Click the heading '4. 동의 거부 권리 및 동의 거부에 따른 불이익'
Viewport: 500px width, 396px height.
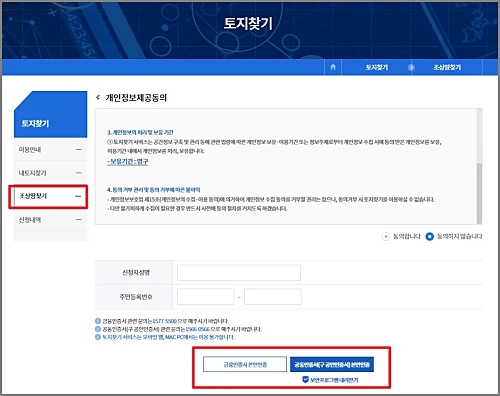pos(153,190)
